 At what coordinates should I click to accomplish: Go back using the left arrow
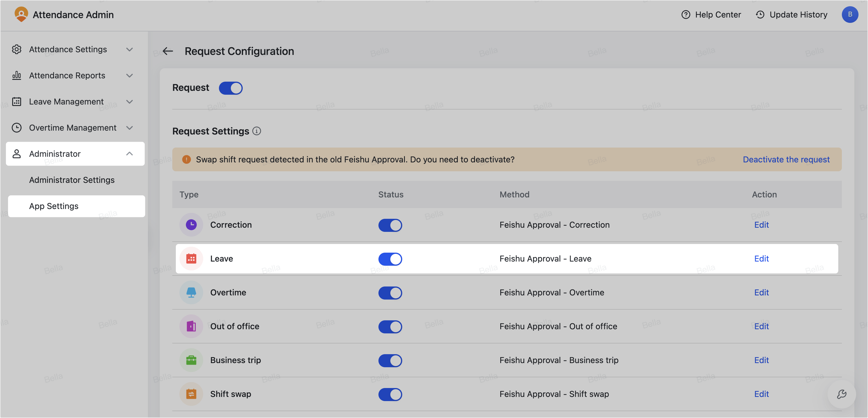pyautogui.click(x=168, y=51)
